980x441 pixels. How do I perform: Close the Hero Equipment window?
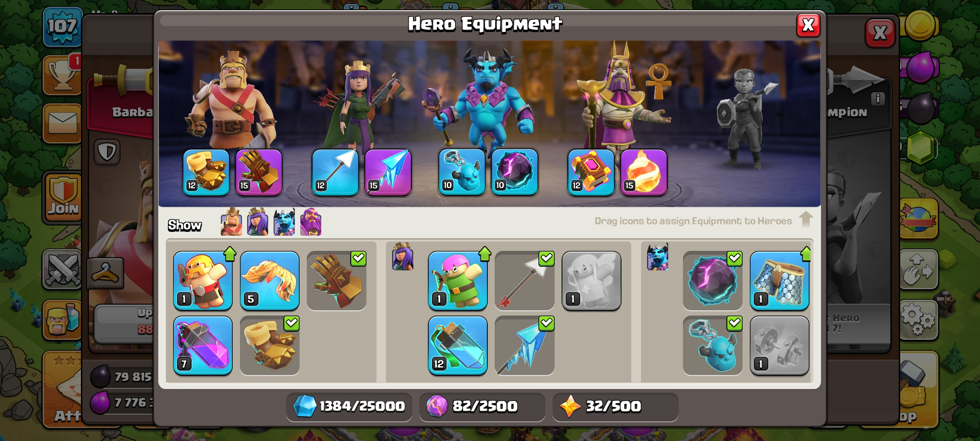click(x=808, y=26)
